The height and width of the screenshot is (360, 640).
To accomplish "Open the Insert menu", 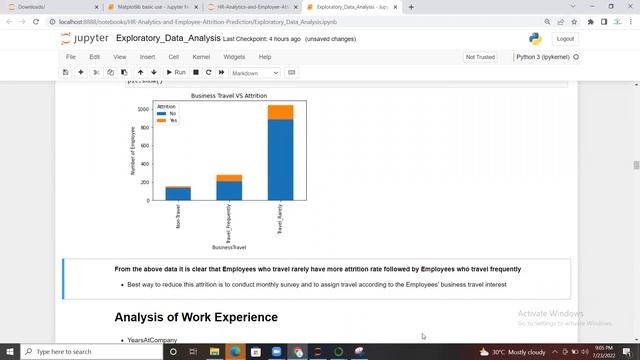I will coord(147,57).
